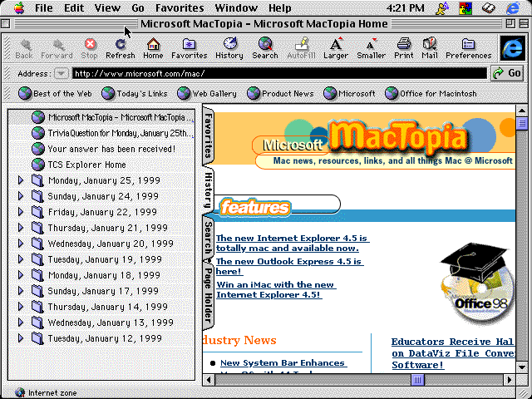Open the Window menu
This screenshot has width=532, height=399.
pyautogui.click(x=236, y=7)
